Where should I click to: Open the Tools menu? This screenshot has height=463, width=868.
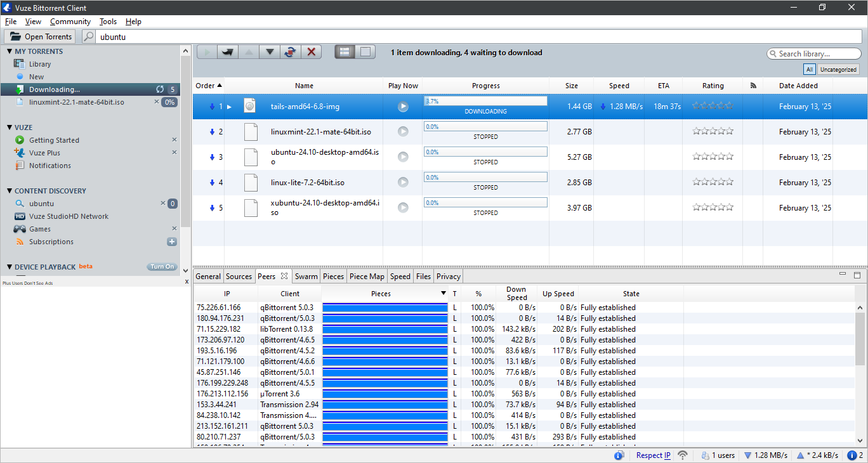pyautogui.click(x=108, y=22)
